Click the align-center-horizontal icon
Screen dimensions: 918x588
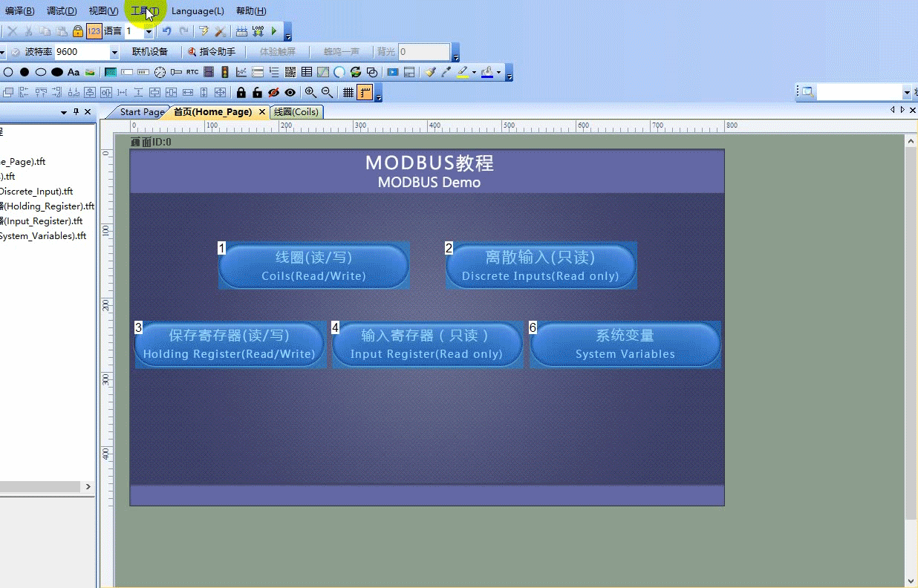(90, 92)
